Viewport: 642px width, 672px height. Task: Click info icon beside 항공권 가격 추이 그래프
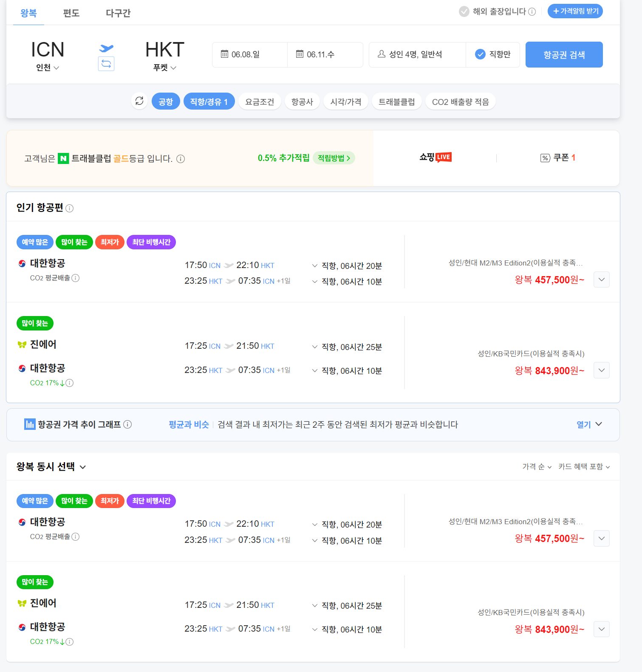(x=127, y=424)
